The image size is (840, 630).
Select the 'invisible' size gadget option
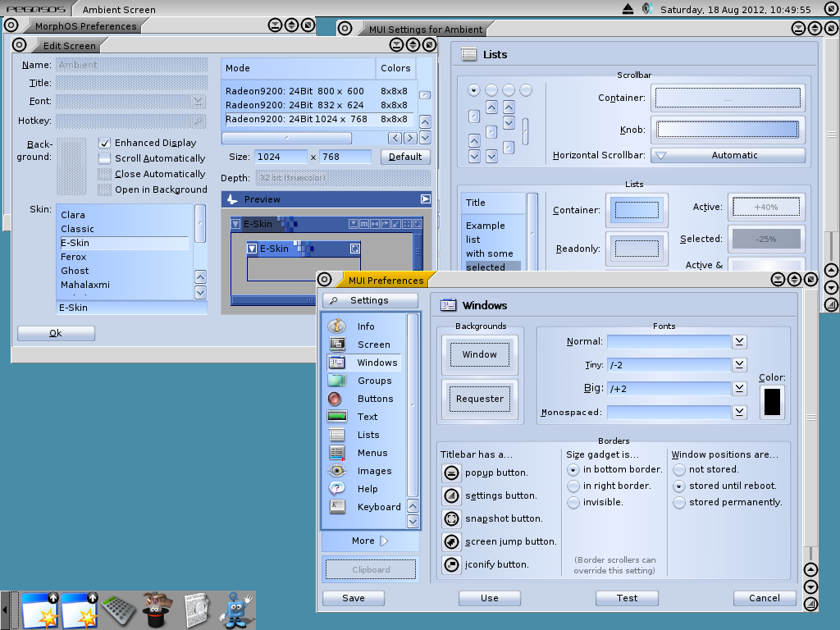573,503
